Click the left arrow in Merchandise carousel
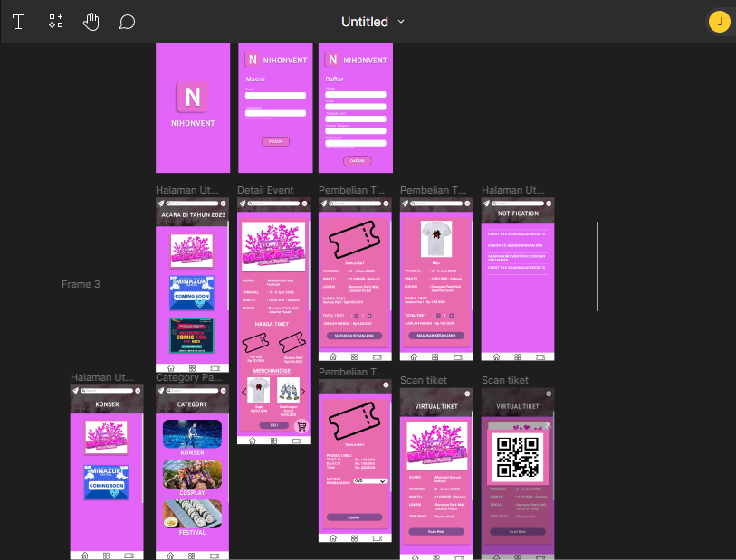Viewport: 736px width, 560px height. coord(244,391)
